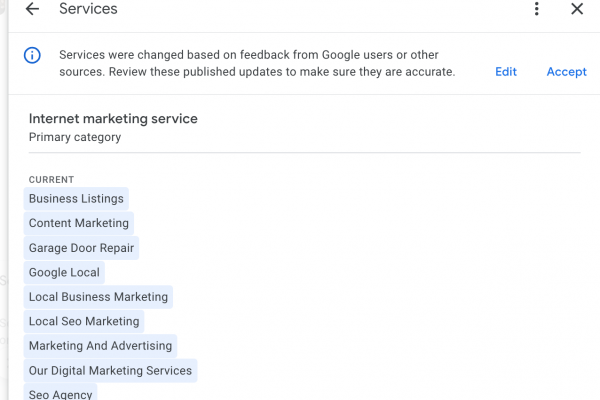Click Edit to modify updated services

coord(506,72)
